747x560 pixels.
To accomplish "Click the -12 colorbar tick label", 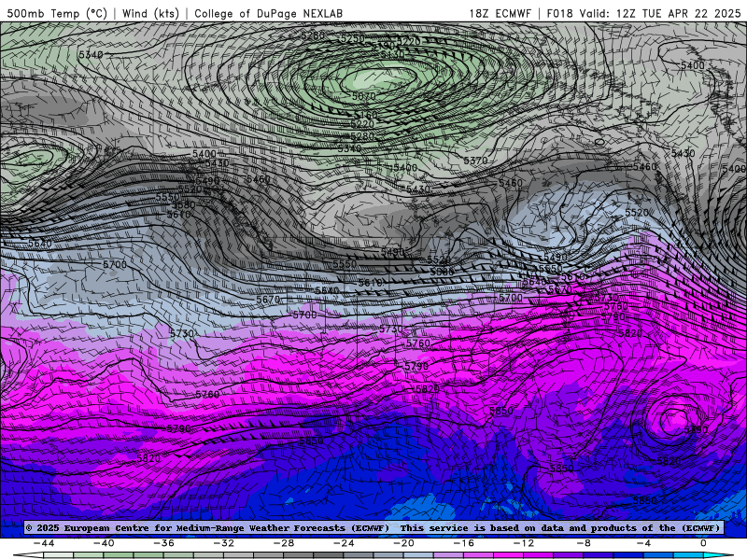I will coord(524,543).
